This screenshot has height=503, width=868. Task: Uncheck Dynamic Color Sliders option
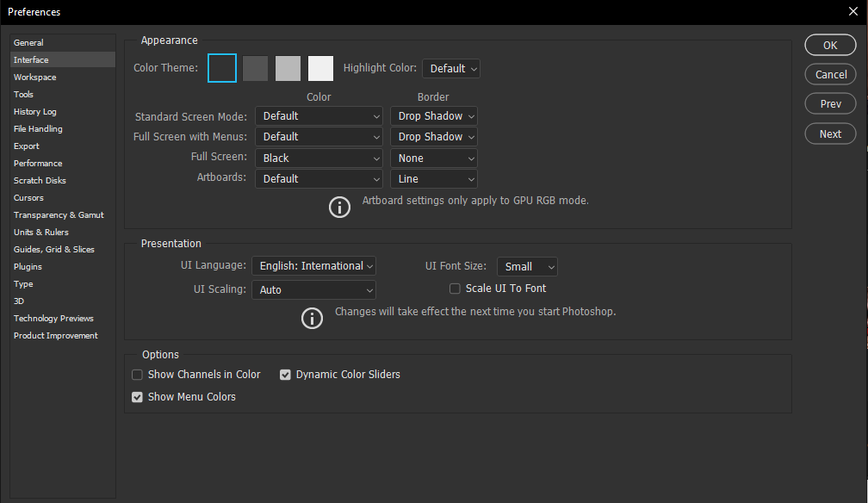[x=286, y=375]
